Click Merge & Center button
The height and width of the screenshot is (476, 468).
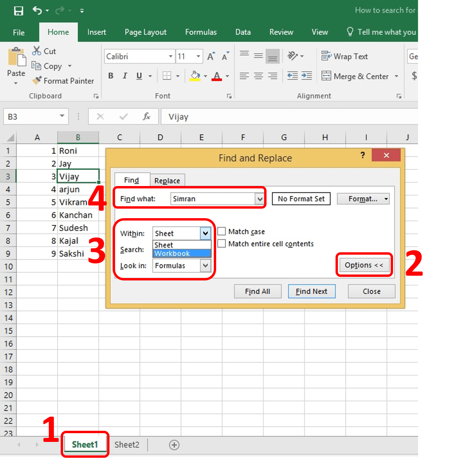click(x=355, y=76)
